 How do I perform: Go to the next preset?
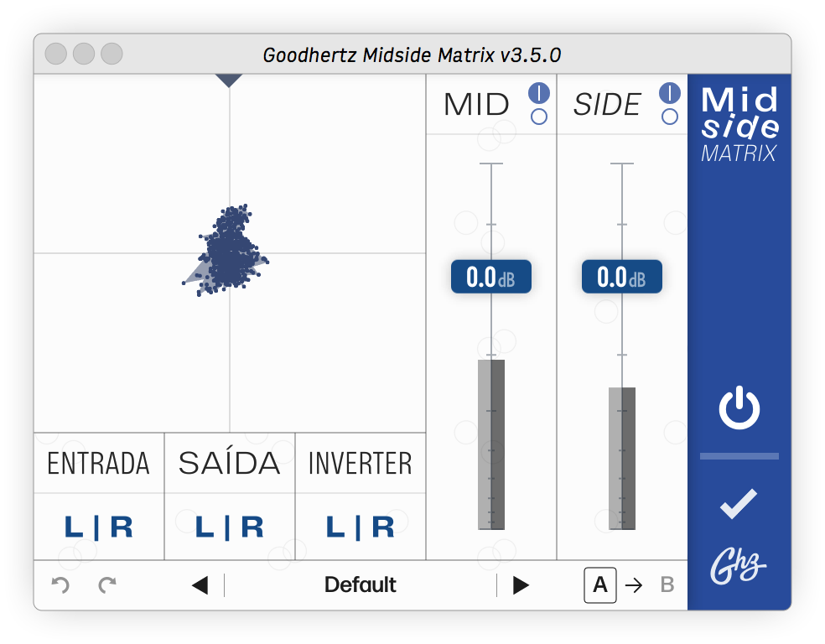pyautogui.click(x=521, y=585)
